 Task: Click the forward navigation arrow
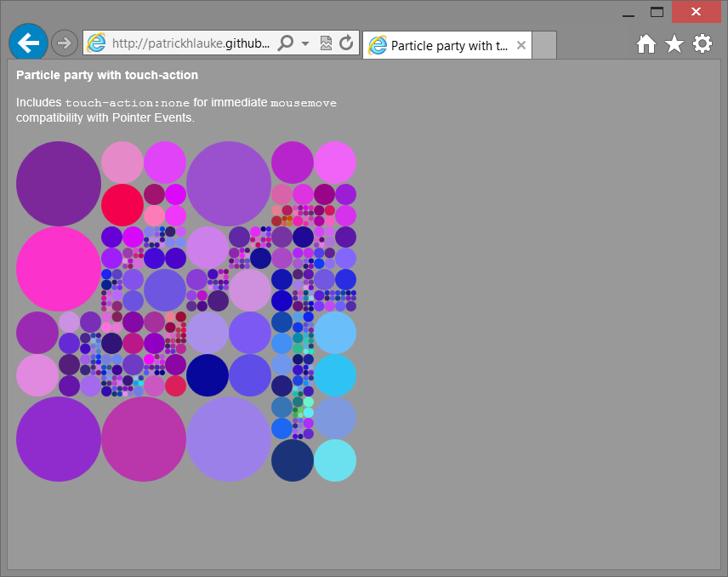(65, 43)
